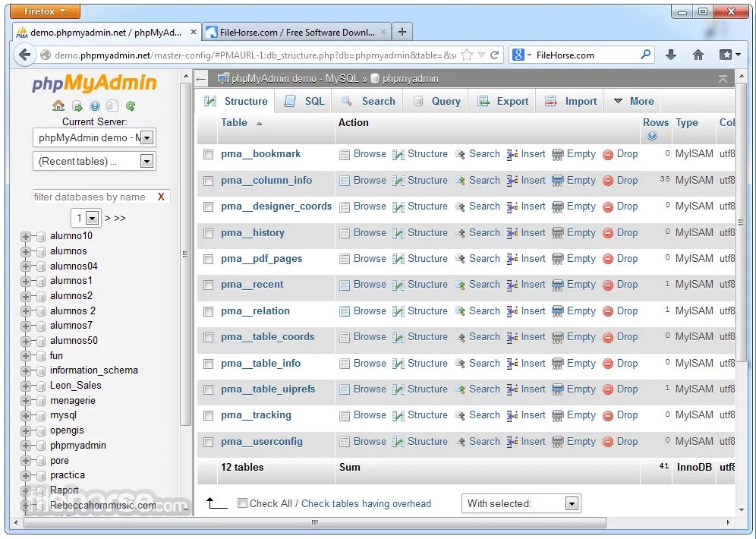Check the pma__column_info row checkbox
Screen dimensions: 756x539
coord(208,181)
